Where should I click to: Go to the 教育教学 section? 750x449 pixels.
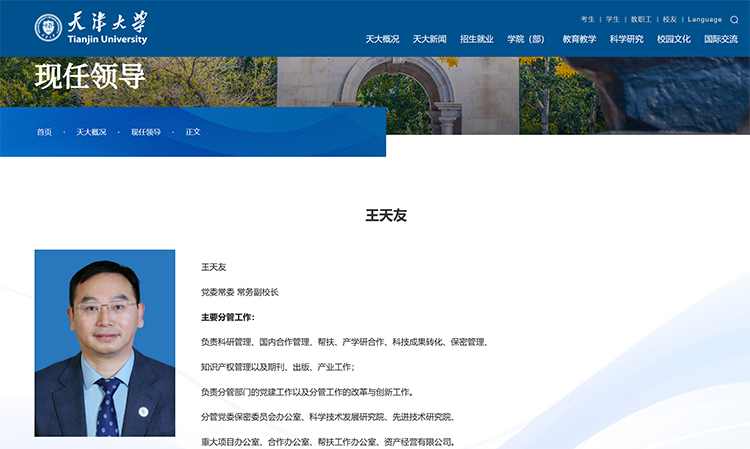click(579, 39)
